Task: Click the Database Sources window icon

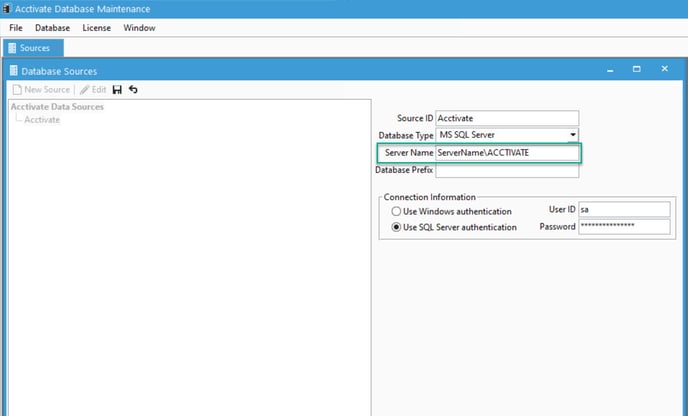Action: click(14, 71)
